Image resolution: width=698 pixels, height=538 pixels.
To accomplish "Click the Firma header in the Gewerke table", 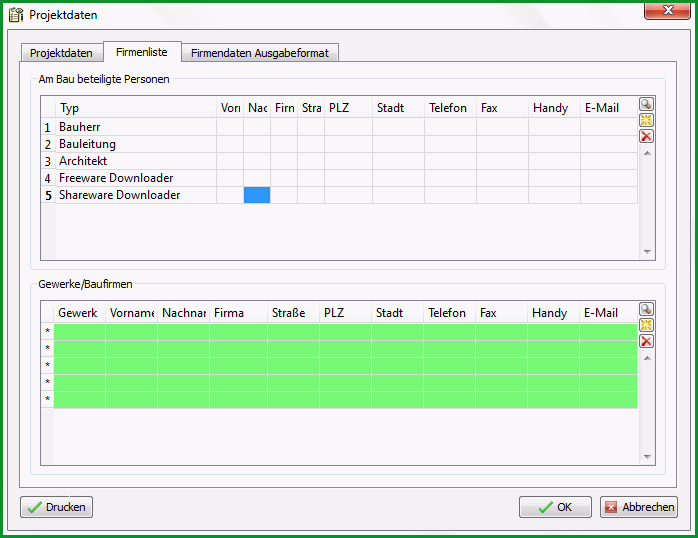I will click(x=238, y=313).
